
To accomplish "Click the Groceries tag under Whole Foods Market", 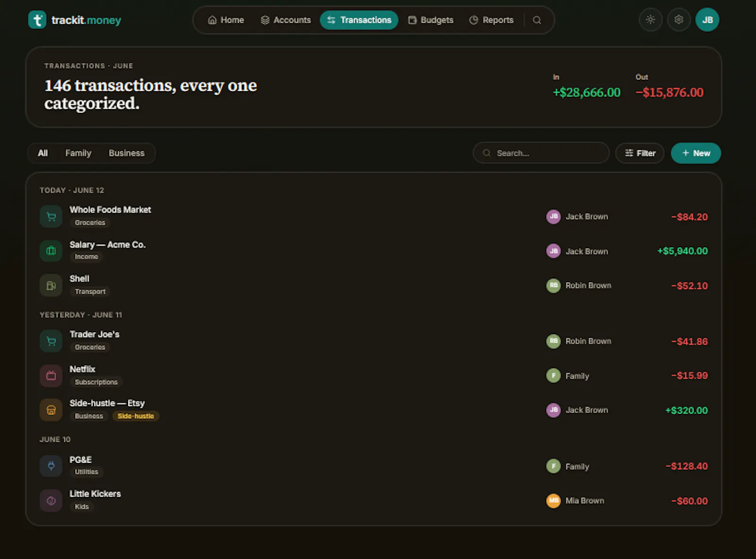I will click(x=90, y=223).
